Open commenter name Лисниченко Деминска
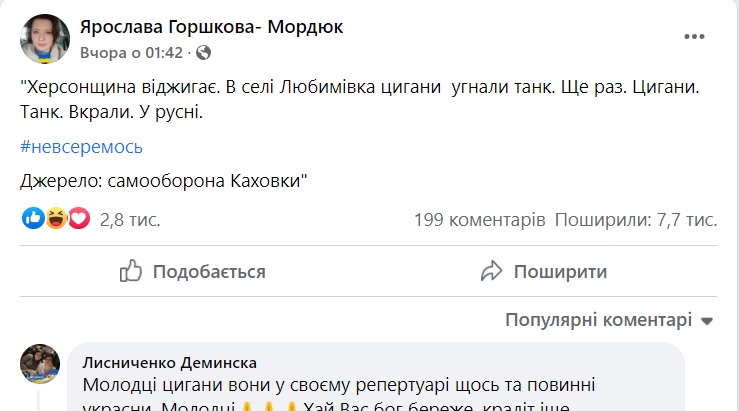 click(169, 362)
